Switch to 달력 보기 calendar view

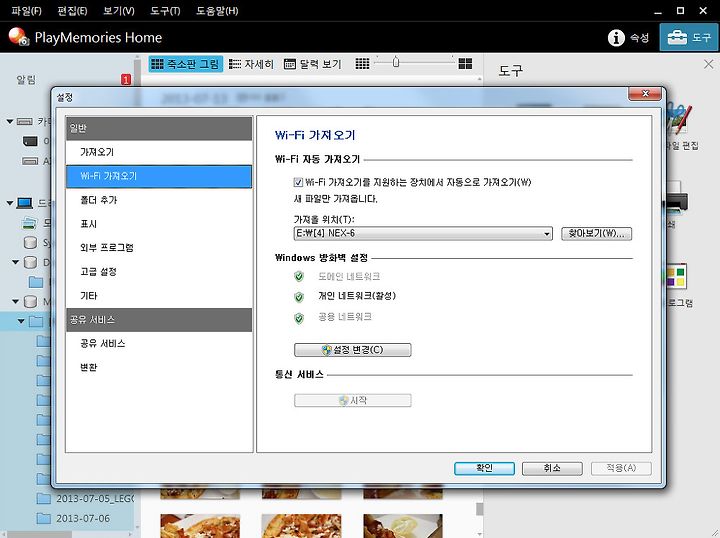313,64
